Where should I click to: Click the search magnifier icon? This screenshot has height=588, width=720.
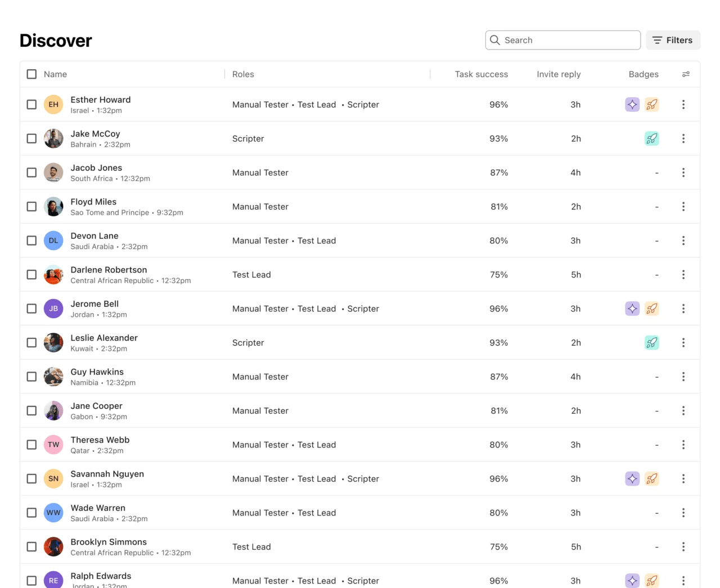(x=494, y=40)
